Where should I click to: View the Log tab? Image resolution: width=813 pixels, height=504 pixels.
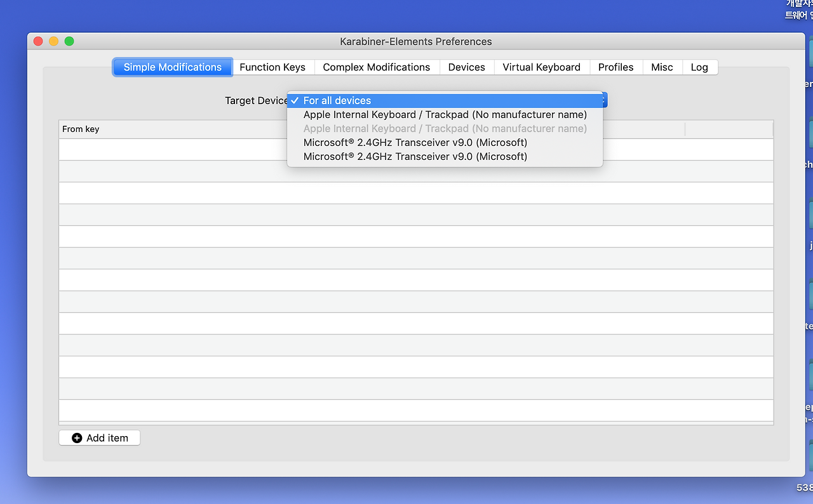click(x=699, y=67)
